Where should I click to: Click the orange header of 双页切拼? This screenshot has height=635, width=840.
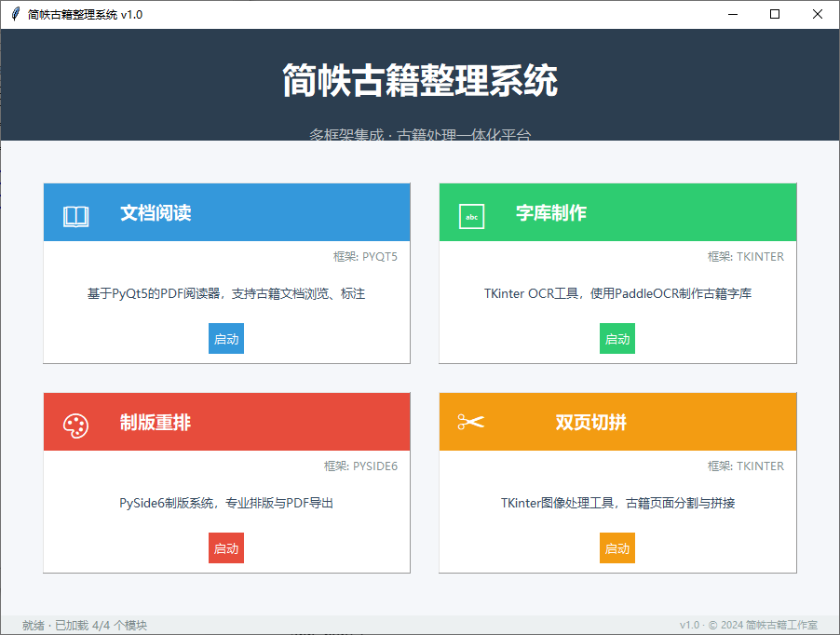(x=617, y=422)
